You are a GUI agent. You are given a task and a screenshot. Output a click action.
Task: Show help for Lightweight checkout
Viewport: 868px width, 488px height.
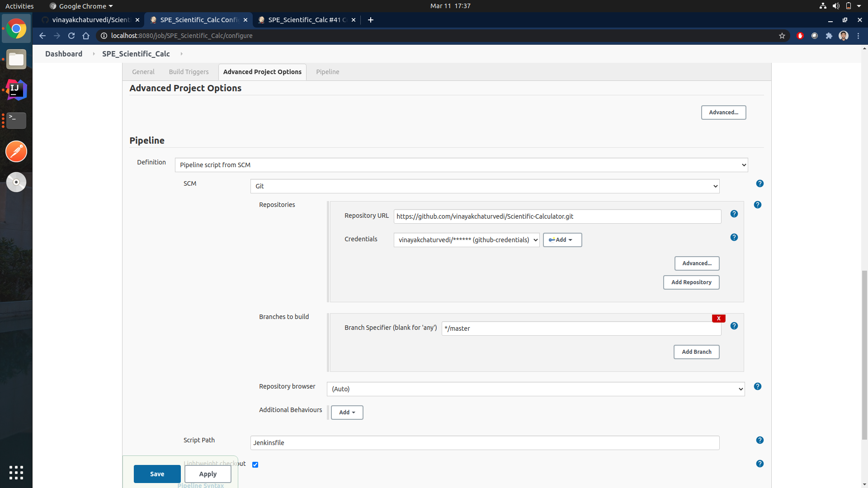pyautogui.click(x=759, y=464)
